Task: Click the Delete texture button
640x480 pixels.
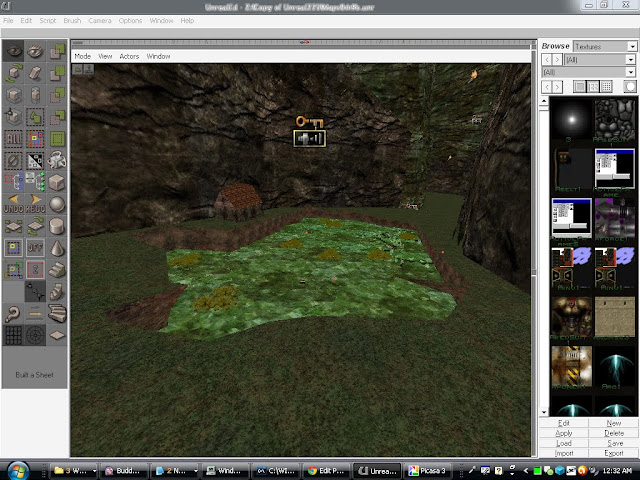Action: click(x=613, y=433)
